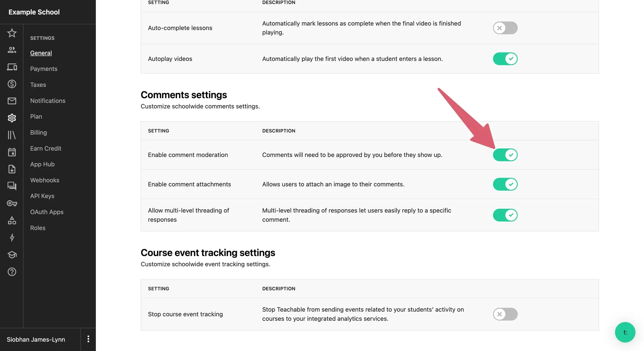Select the API Keys settings section

pyautogui.click(x=42, y=196)
